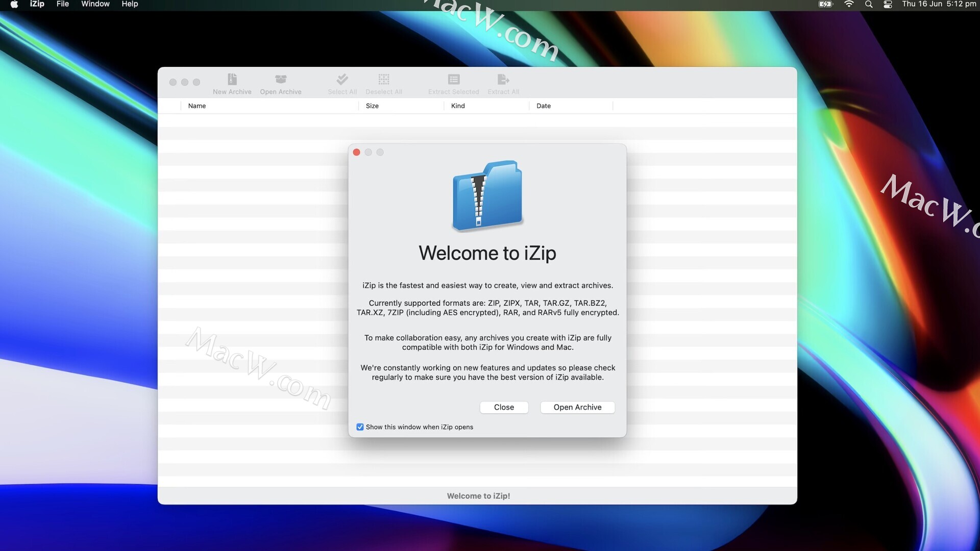980x551 pixels.
Task: Close the welcome dialog with red button
Action: pyautogui.click(x=357, y=152)
